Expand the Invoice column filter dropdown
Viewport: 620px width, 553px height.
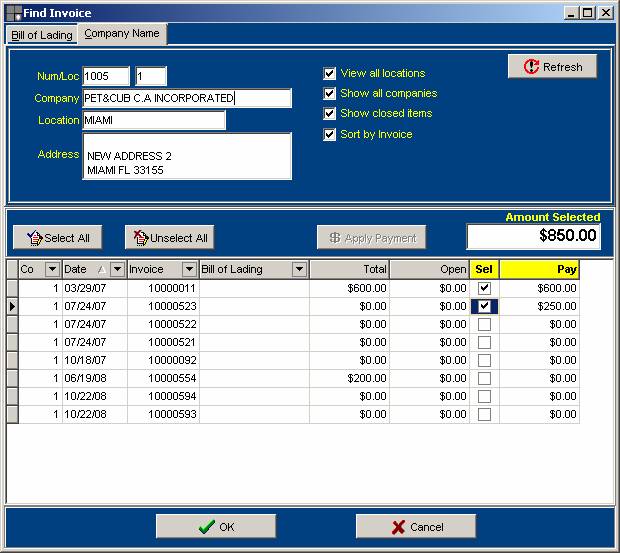click(189, 270)
